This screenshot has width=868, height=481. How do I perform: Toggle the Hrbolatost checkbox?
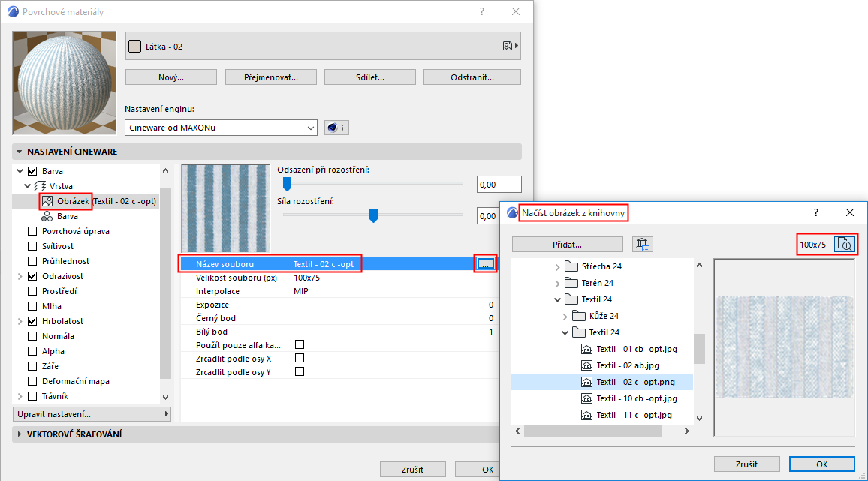[x=32, y=321]
